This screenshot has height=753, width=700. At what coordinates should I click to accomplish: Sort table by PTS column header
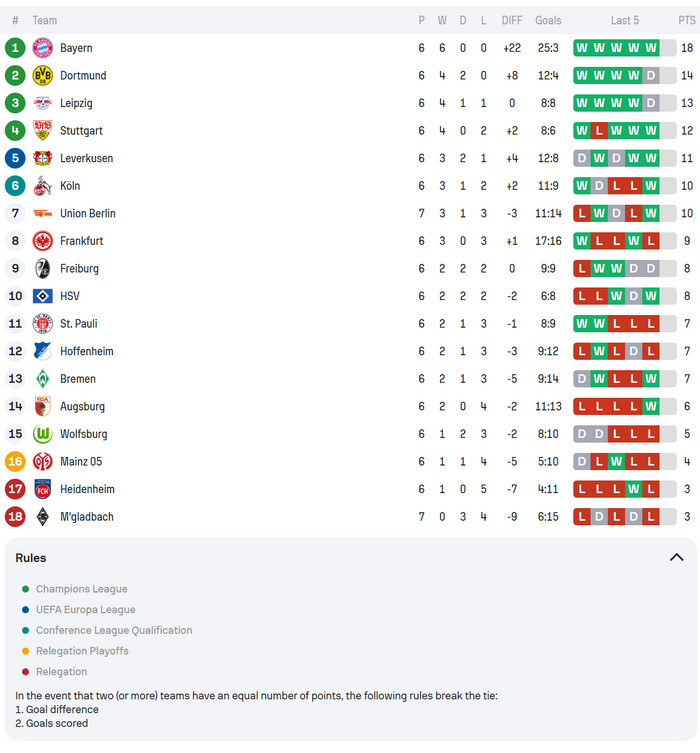686,20
